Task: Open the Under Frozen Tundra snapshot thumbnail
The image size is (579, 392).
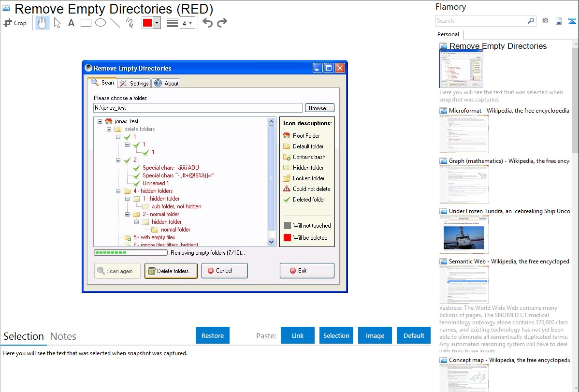Action: tap(464, 234)
